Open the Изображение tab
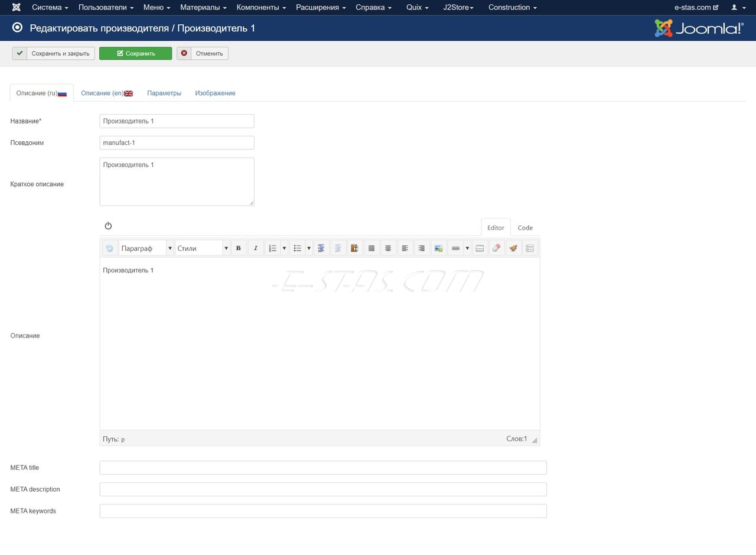This screenshot has height=555, width=756. tap(215, 93)
